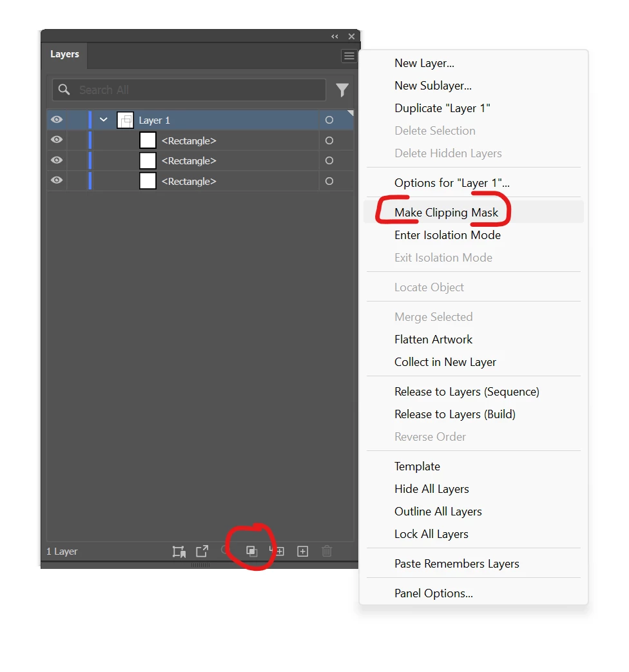Choose New Layer... from the menu

pos(425,63)
